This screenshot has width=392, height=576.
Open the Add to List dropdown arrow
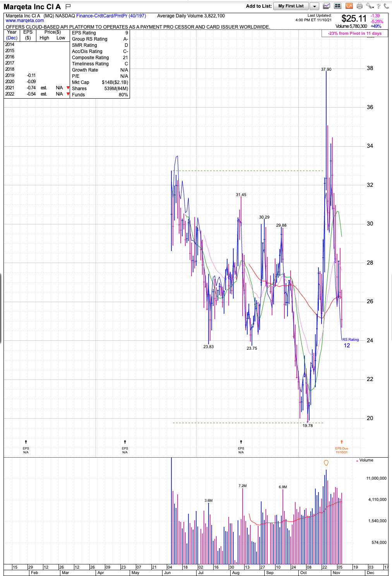[x=314, y=6]
